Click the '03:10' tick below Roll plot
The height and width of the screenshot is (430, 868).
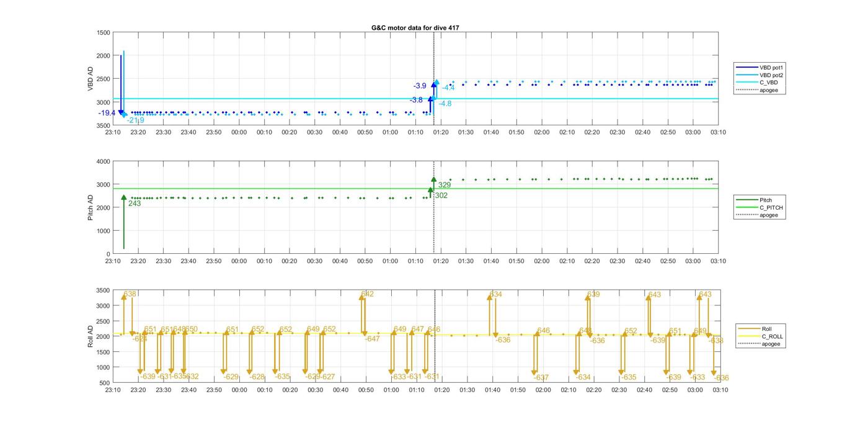(x=720, y=390)
